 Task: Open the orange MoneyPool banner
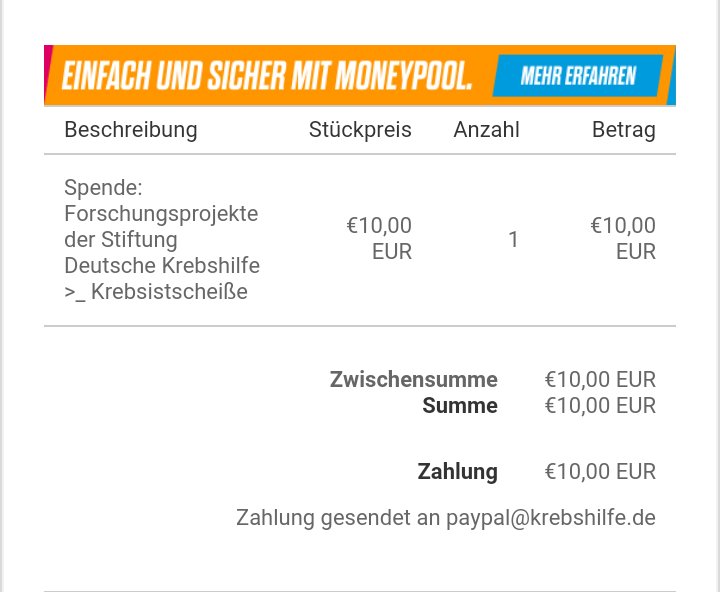(x=360, y=75)
